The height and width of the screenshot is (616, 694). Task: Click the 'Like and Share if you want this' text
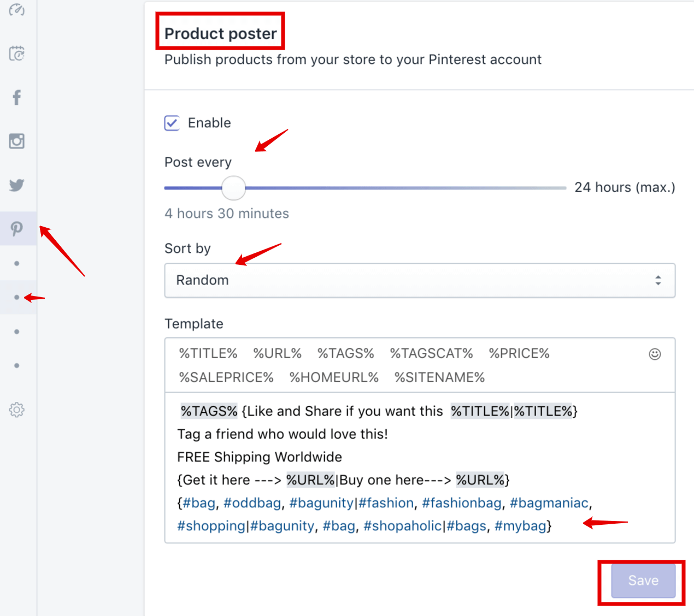[x=345, y=411]
